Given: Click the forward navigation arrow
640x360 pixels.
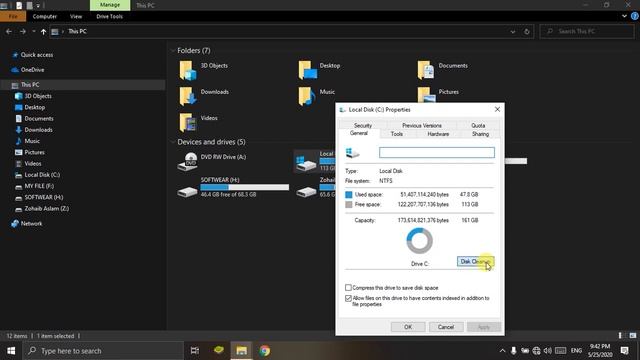Looking at the screenshot, I should pyautogui.click(x=22, y=31).
